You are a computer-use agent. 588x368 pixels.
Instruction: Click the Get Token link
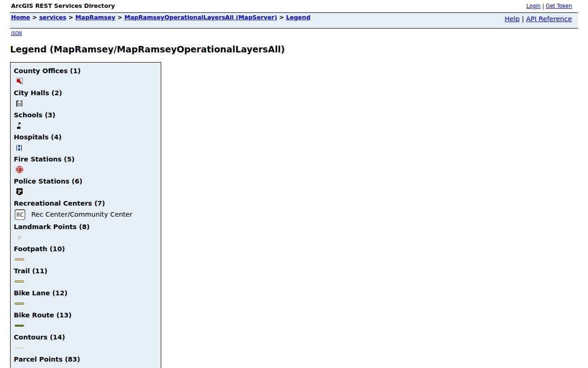pos(559,6)
